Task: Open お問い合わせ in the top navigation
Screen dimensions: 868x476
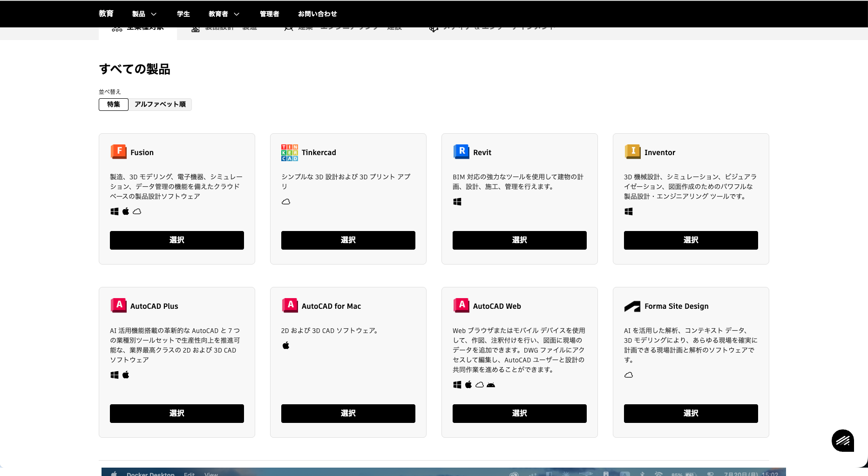Action: point(318,14)
